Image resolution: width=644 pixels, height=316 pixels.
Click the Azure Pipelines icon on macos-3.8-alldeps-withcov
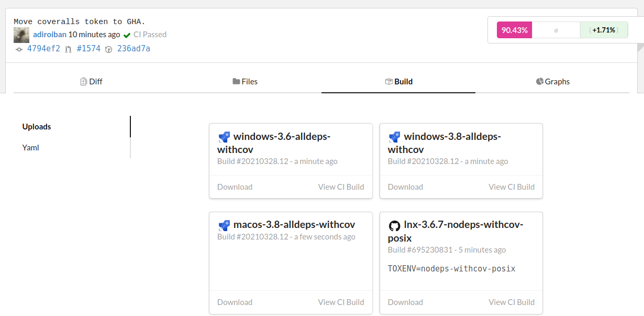click(224, 226)
